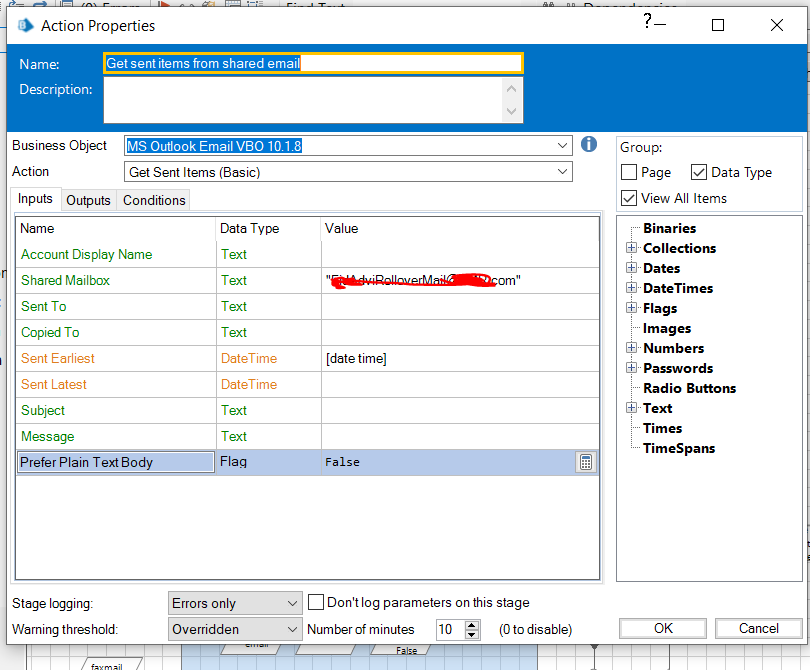The height and width of the screenshot is (670, 810).
Task: Click the Cancel button
Action: [758, 628]
